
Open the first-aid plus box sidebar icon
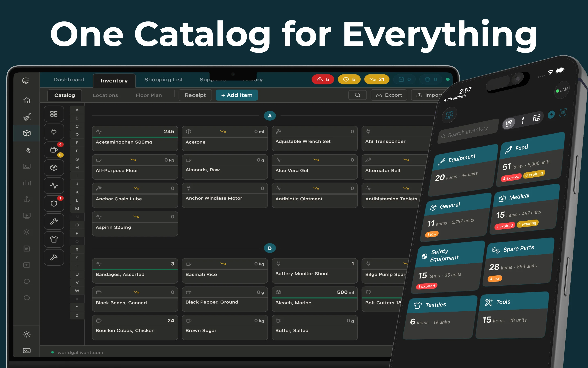[x=27, y=265]
